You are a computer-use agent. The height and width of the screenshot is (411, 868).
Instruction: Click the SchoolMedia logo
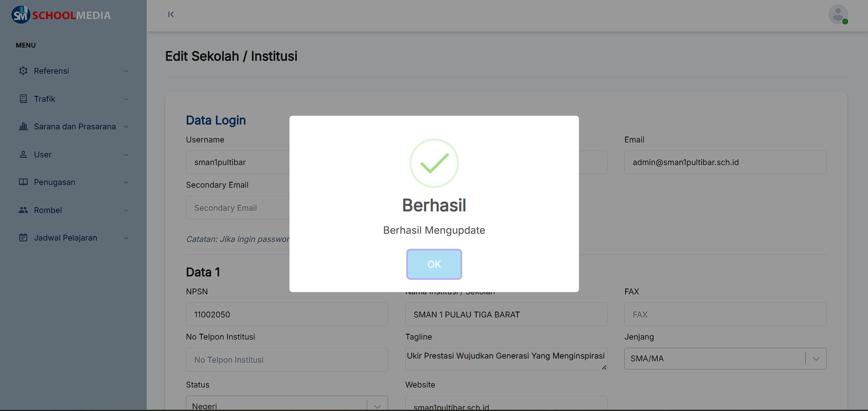pos(61,15)
